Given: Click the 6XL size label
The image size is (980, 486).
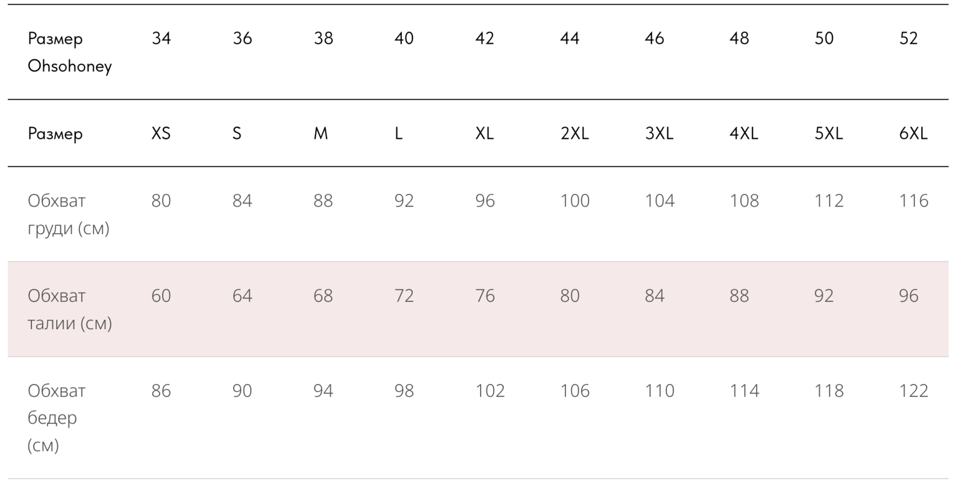Looking at the screenshot, I should point(913,134).
